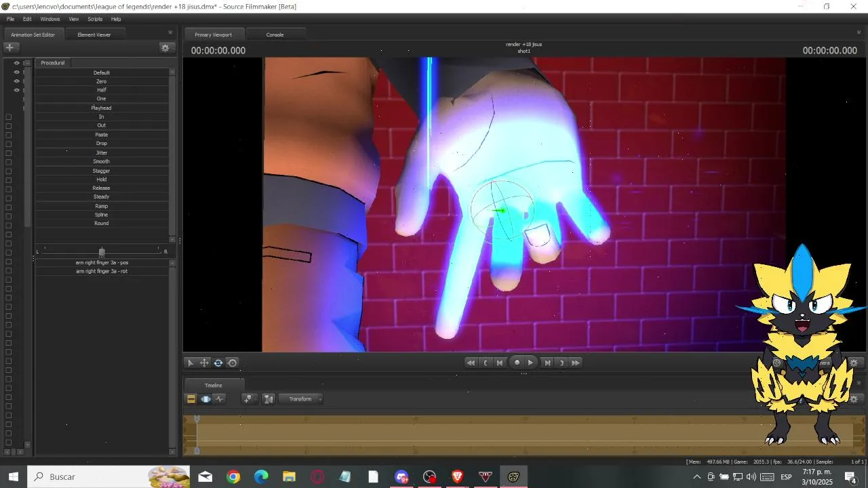868x488 pixels.
Task: Open the Edit menu
Action: click(27, 19)
